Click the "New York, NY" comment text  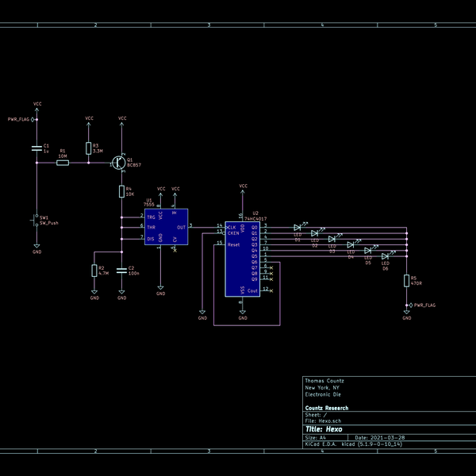coord(322,388)
